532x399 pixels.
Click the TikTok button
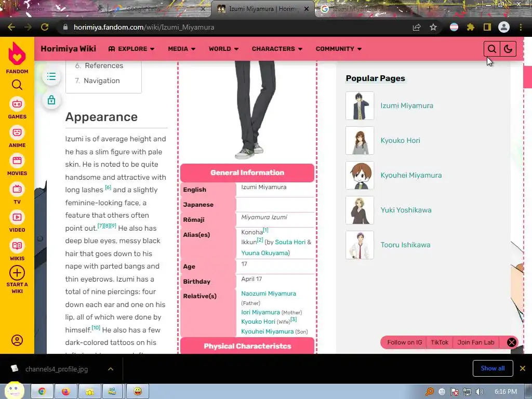(x=440, y=342)
